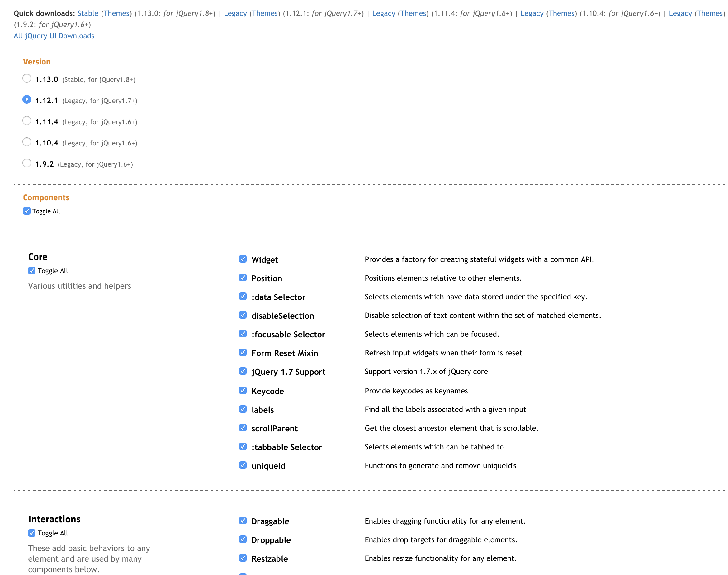Select the 1.13.0 Stable version radio button
728x575 pixels.
pyautogui.click(x=26, y=78)
